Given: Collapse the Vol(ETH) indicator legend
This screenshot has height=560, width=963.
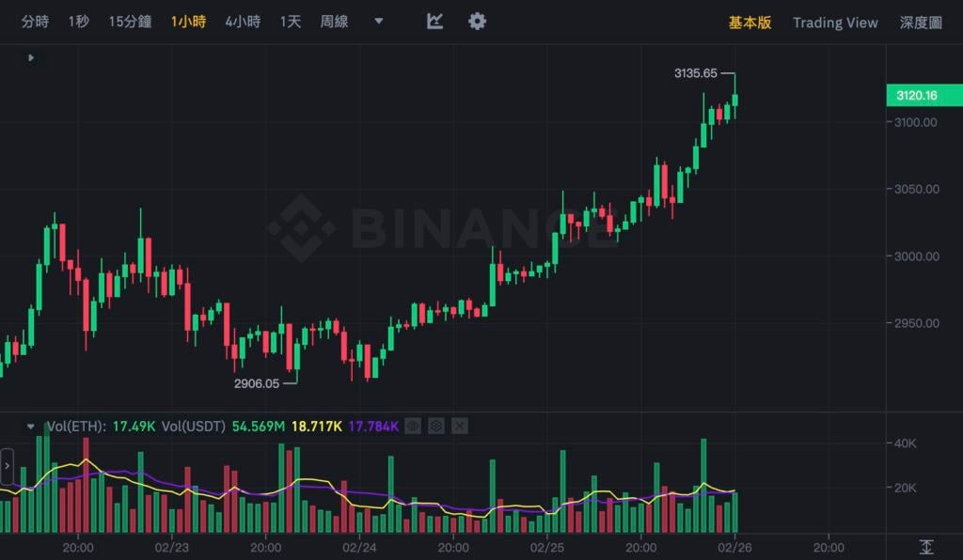Looking at the screenshot, I should [x=31, y=427].
